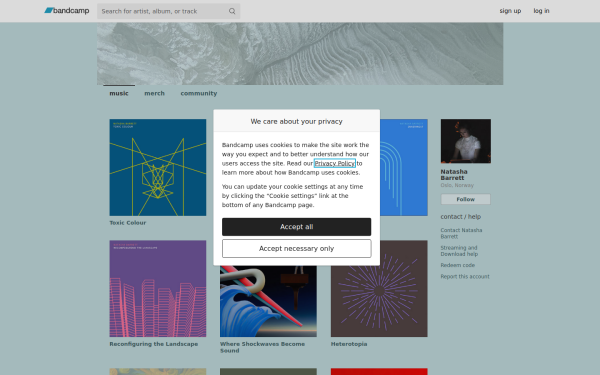Open the log in link

(x=541, y=11)
